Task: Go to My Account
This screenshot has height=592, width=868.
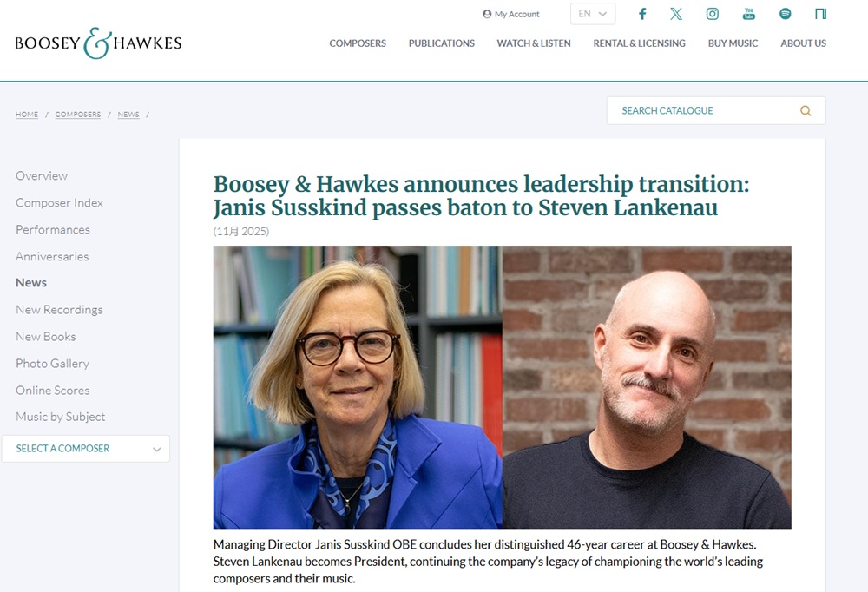Action: pyautogui.click(x=511, y=14)
